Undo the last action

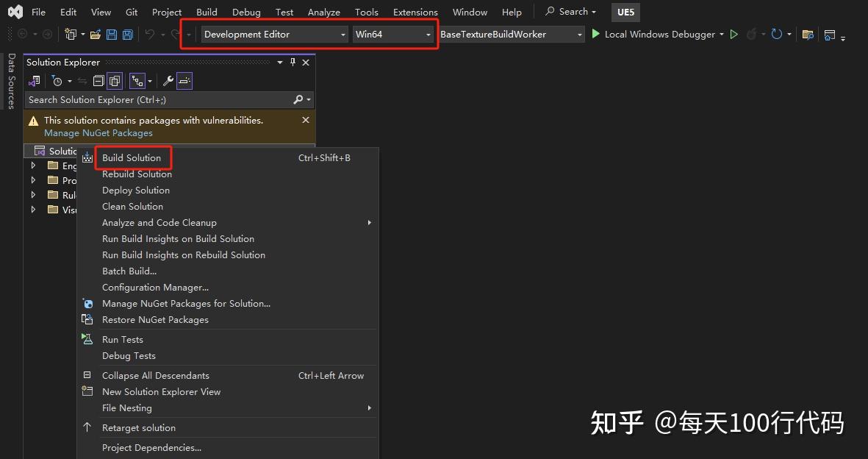coord(151,34)
